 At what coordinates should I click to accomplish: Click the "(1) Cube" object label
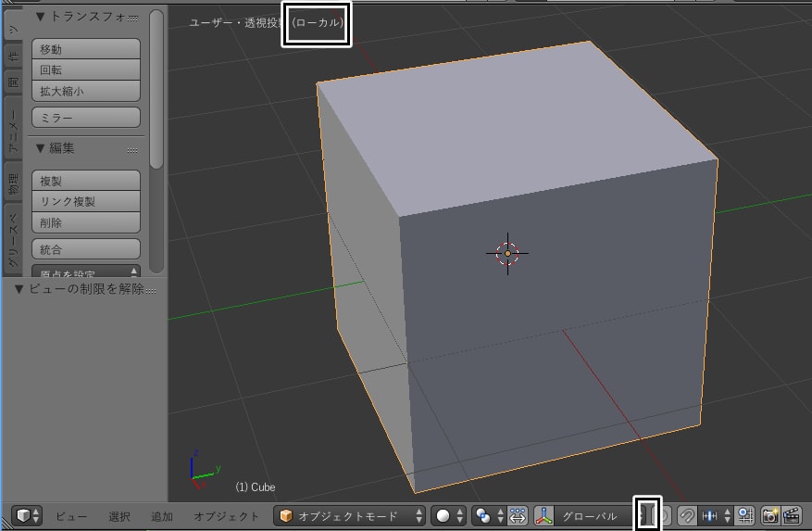click(256, 487)
